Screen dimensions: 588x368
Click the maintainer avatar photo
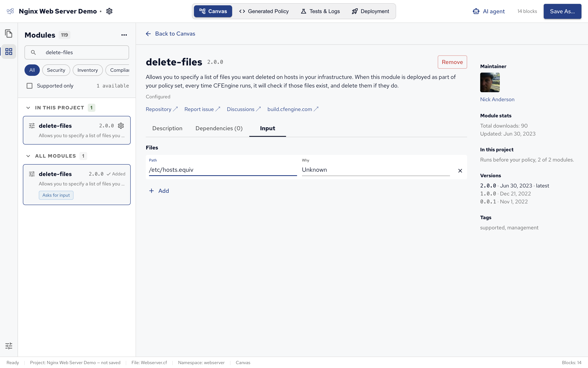(490, 82)
